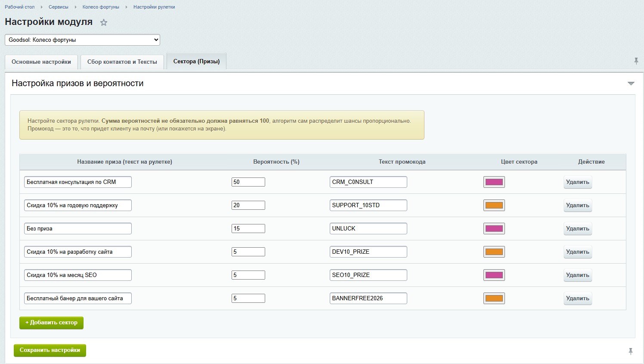Switch to Основные настройки tab
This screenshot has height=364, width=644.
point(41,62)
